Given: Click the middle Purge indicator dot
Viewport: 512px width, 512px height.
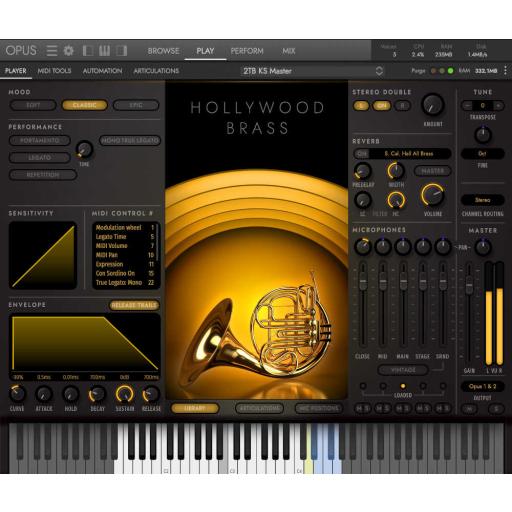Looking at the screenshot, I should tap(442, 71).
